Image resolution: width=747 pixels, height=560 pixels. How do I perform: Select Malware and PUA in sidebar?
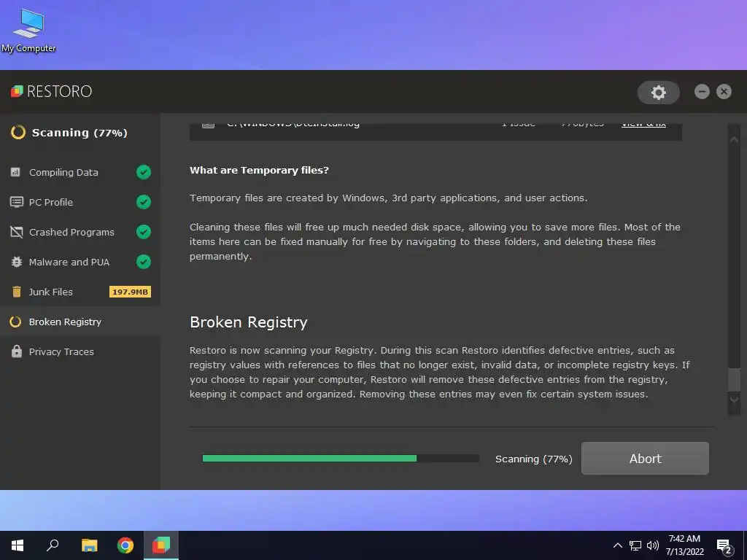80,262
